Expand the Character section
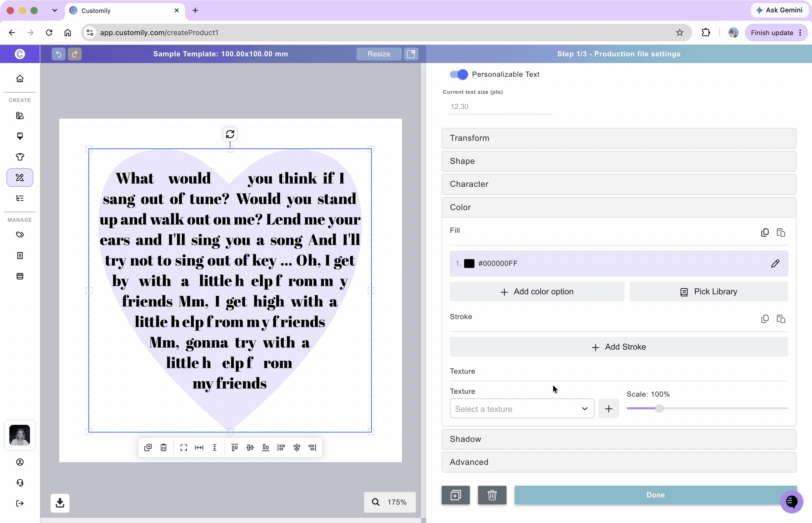 pos(619,184)
